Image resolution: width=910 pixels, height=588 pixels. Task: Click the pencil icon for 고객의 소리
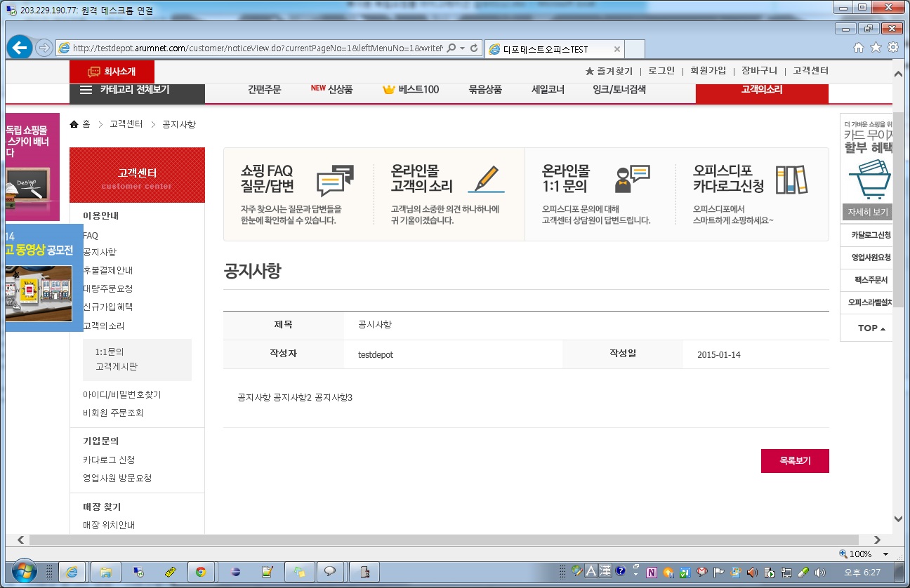[486, 180]
